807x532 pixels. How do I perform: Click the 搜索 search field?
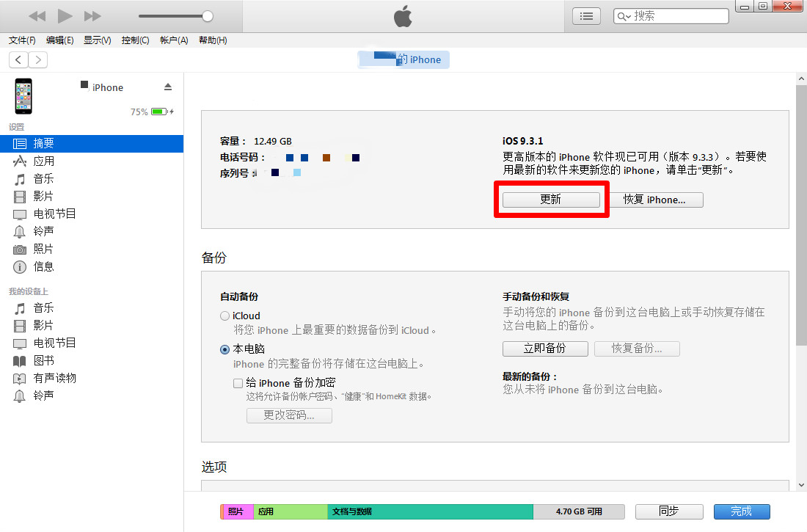click(x=671, y=16)
